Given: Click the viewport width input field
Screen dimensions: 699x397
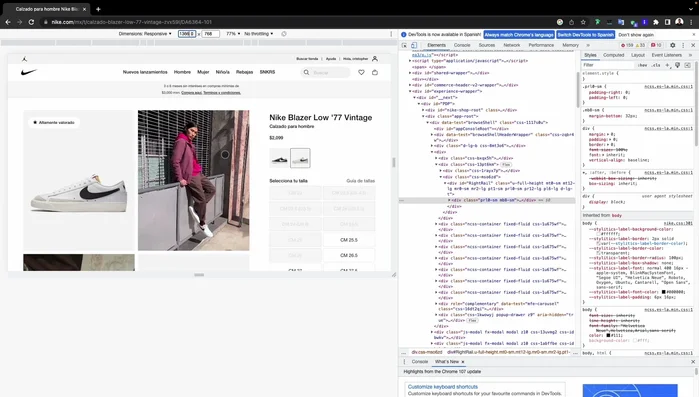Looking at the screenshot, I should (187, 34).
